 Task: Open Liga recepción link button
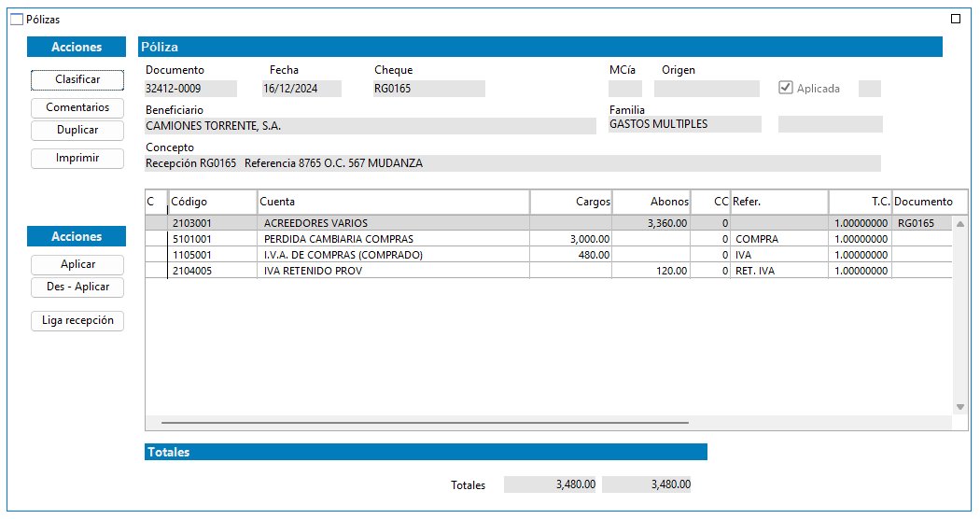coord(77,321)
